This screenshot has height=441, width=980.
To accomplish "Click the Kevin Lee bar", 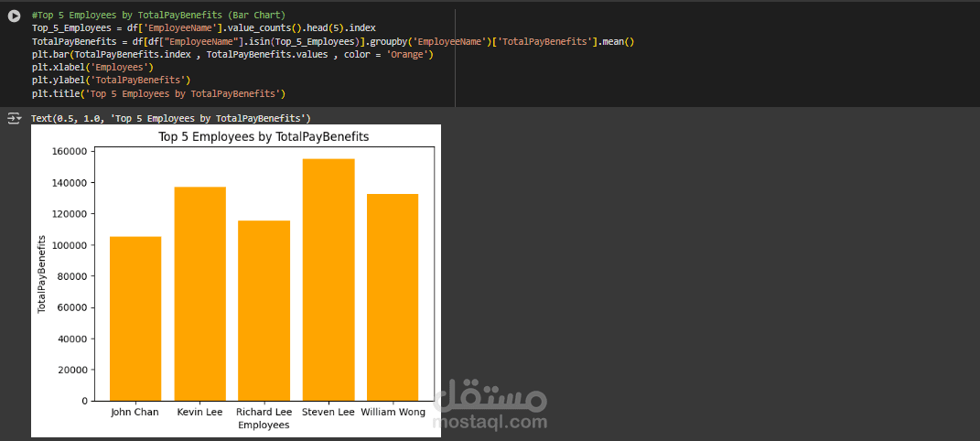I will pyautogui.click(x=200, y=293).
